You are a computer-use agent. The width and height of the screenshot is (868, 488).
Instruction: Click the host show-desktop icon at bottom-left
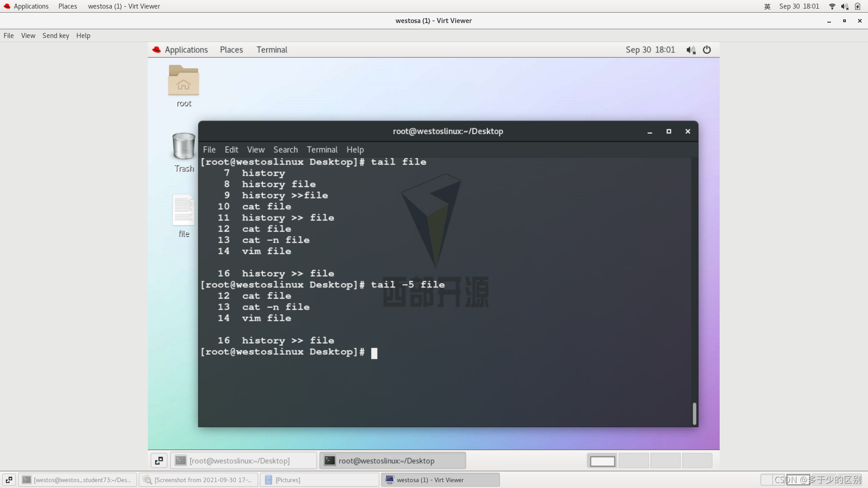(9, 480)
